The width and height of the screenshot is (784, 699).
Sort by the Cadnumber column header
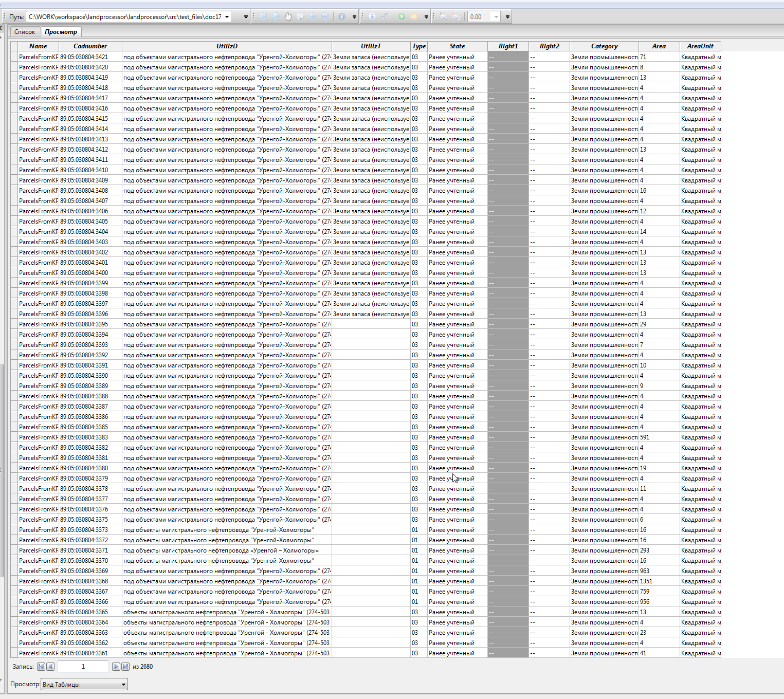coord(90,46)
